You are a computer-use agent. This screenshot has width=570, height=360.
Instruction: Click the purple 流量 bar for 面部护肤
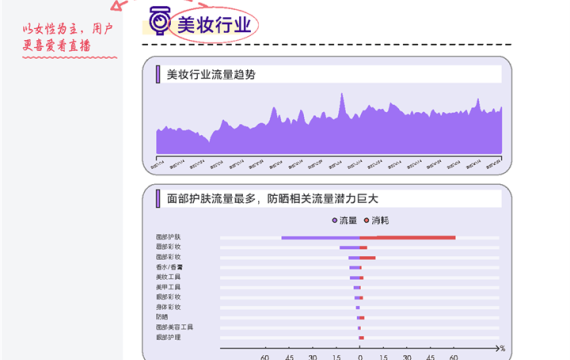[320, 238]
